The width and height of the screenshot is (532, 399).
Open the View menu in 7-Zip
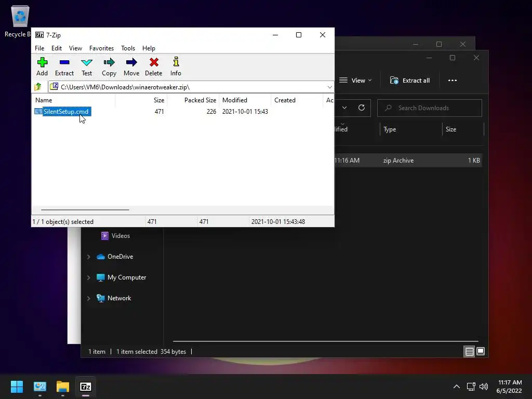pyautogui.click(x=75, y=48)
